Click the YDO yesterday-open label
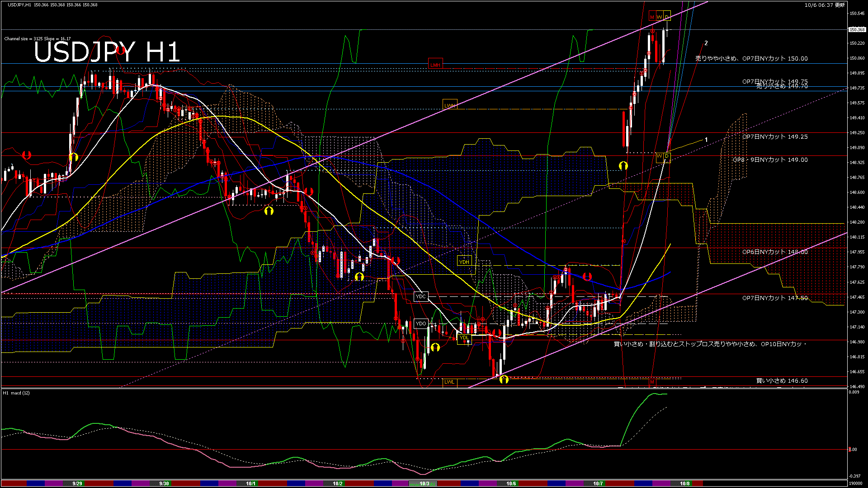The height and width of the screenshot is (488, 868). coord(420,324)
